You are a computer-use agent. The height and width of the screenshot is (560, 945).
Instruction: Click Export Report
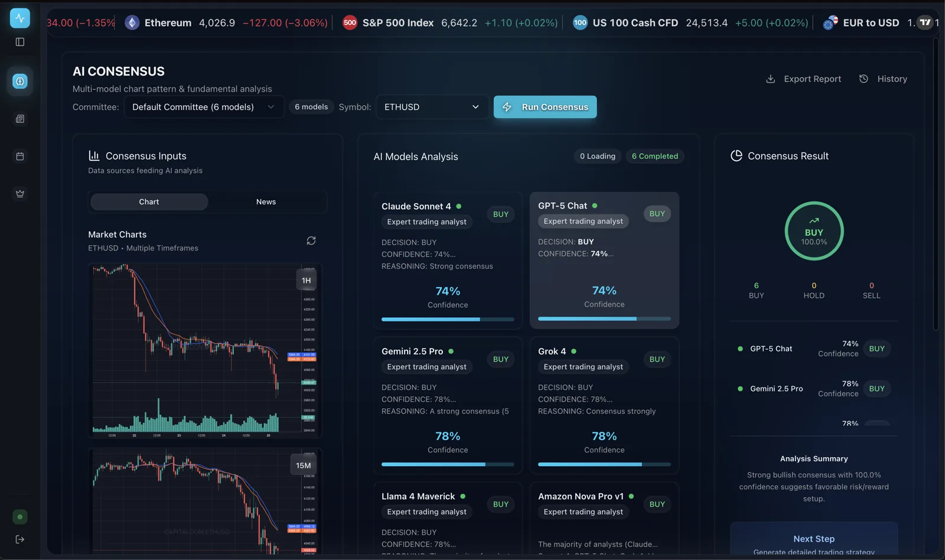coord(803,79)
